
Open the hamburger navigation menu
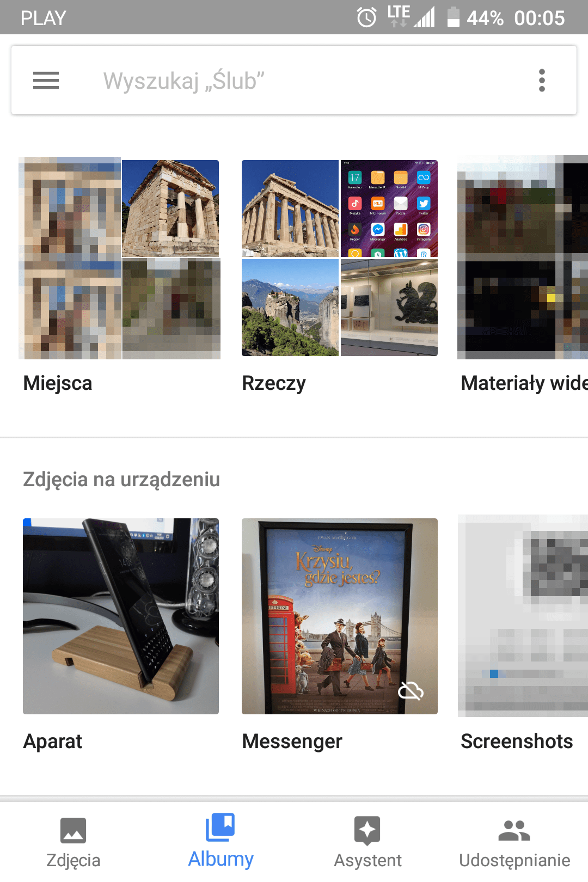(x=46, y=81)
